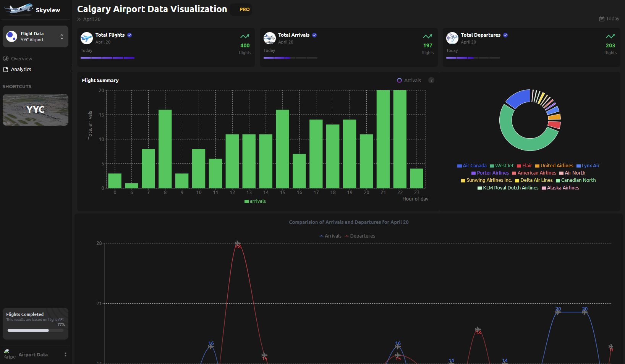625x364 pixels.
Task: Click the Total Flights airplane icon
Action: [x=87, y=38]
